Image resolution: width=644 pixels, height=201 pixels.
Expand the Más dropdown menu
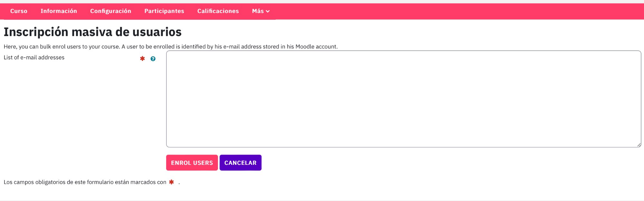click(261, 11)
